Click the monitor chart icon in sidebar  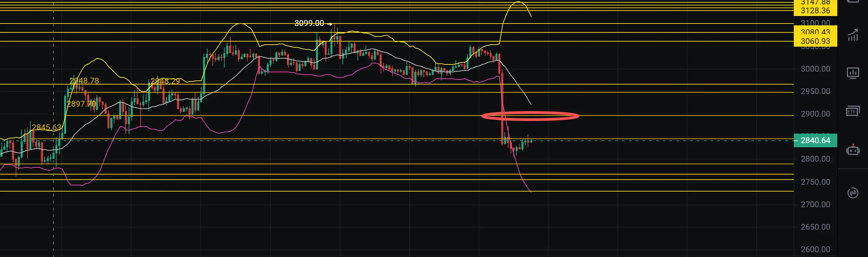[853, 73]
